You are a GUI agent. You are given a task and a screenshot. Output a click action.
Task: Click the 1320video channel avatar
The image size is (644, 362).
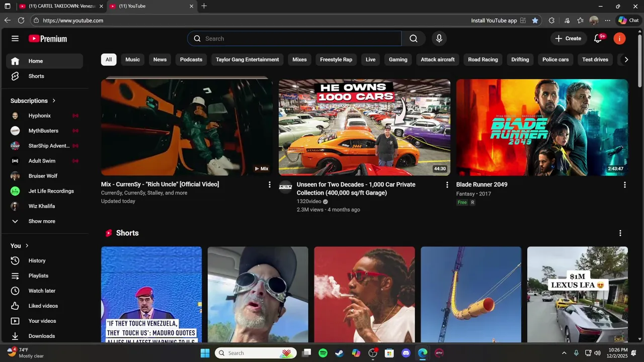click(x=286, y=187)
